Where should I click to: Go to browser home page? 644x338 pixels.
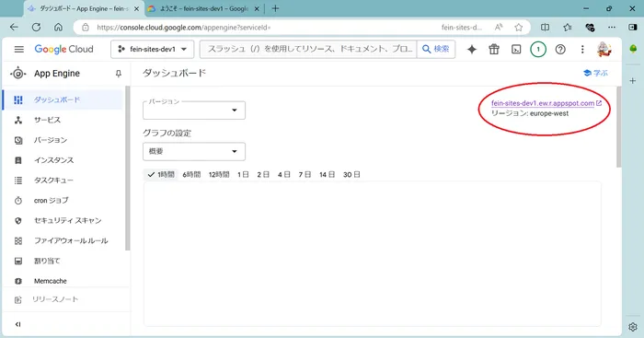(58, 27)
